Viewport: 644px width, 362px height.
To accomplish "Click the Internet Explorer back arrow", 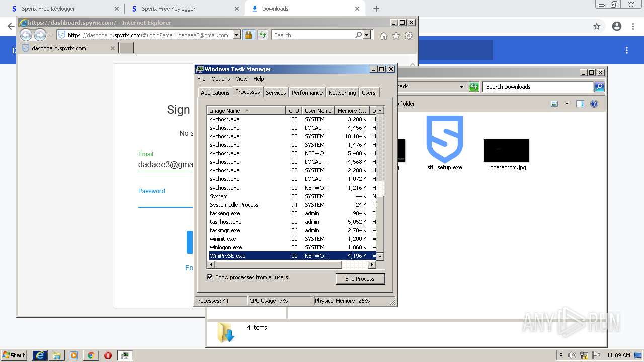I will (26, 35).
